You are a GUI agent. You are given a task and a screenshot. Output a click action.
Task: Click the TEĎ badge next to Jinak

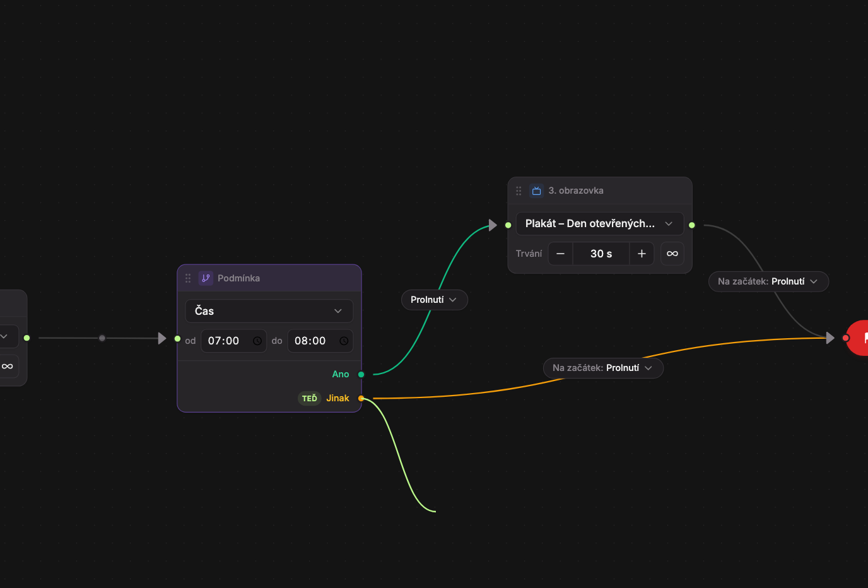coord(310,398)
